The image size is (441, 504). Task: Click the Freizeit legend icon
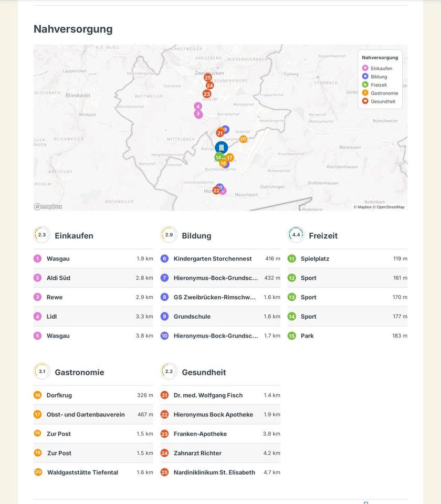click(x=365, y=85)
